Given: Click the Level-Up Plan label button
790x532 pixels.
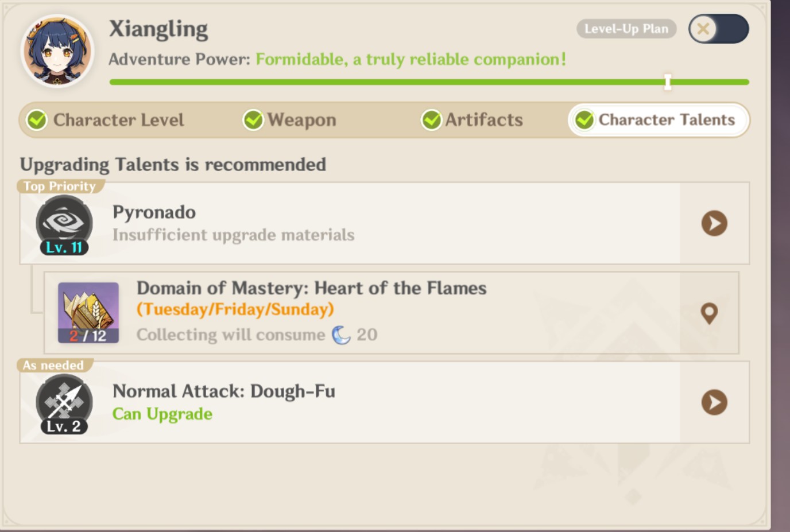Looking at the screenshot, I should [626, 29].
